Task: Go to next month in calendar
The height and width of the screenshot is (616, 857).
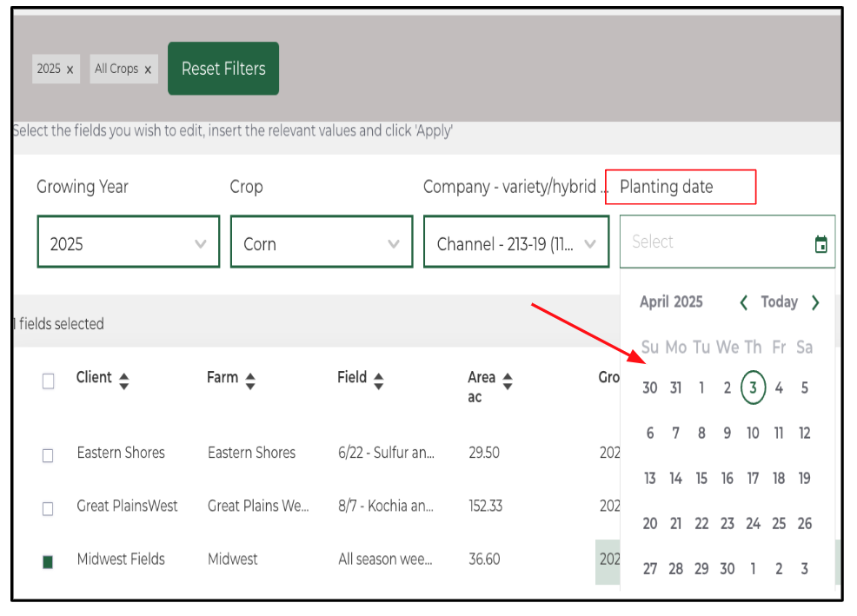Action: pyautogui.click(x=815, y=302)
